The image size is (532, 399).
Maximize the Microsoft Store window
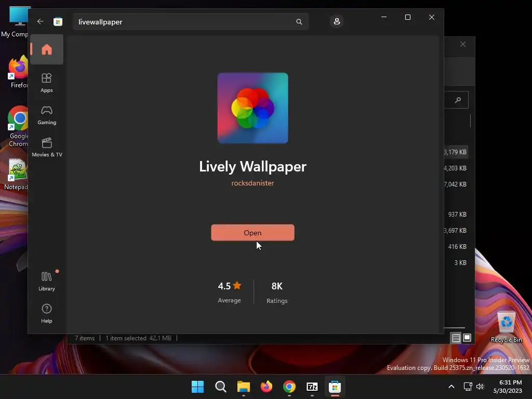pyautogui.click(x=408, y=17)
